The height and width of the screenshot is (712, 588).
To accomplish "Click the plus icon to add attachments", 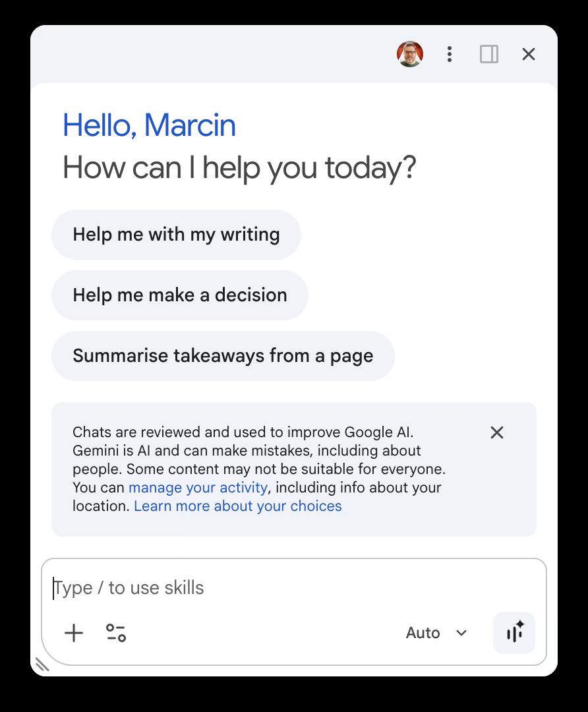I will [74, 633].
